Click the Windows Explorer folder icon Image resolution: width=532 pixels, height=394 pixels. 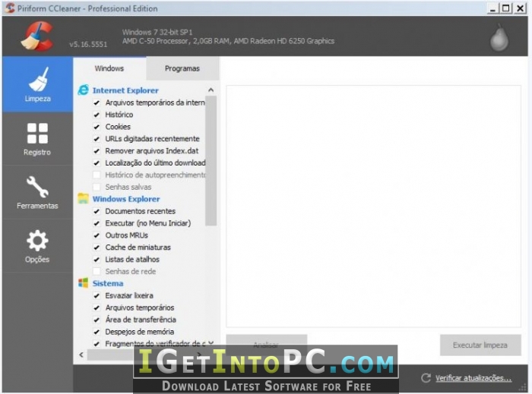coord(83,199)
